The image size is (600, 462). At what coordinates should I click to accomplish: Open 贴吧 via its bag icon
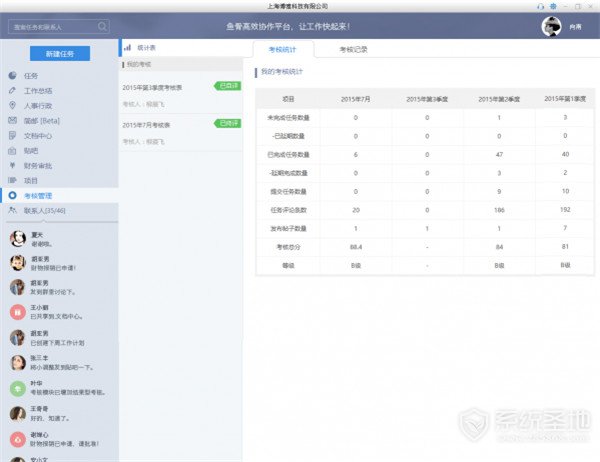pyautogui.click(x=13, y=150)
